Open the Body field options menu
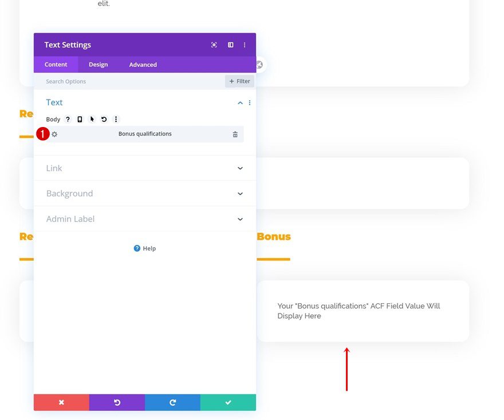 click(x=116, y=119)
